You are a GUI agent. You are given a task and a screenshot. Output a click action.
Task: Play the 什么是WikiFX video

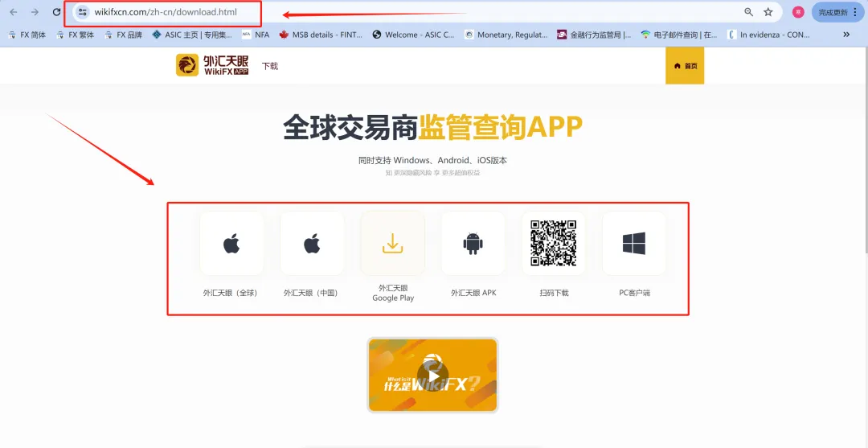point(432,375)
